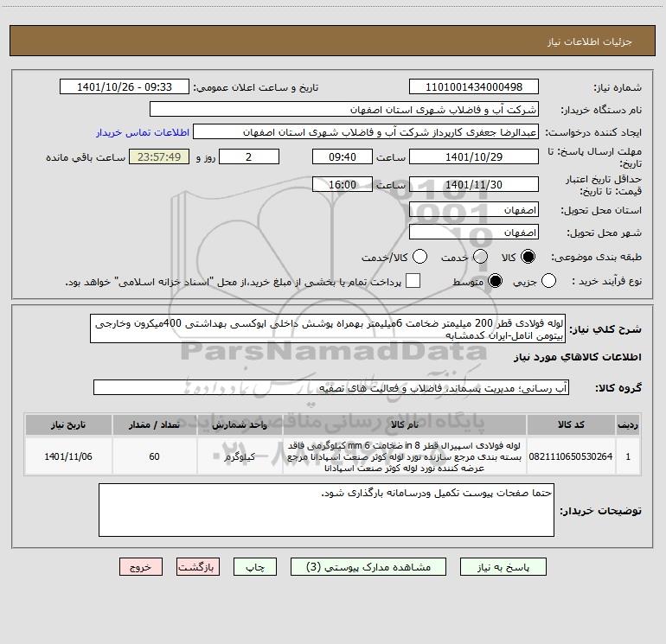The width and height of the screenshot is (666, 644).
Task: Click the چاپ print button
Action: [255, 567]
